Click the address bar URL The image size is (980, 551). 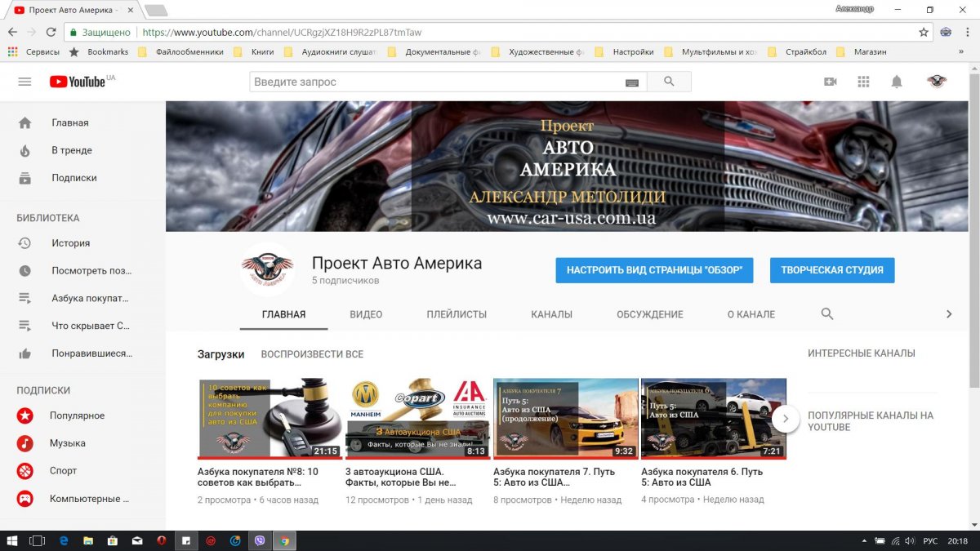(x=282, y=33)
